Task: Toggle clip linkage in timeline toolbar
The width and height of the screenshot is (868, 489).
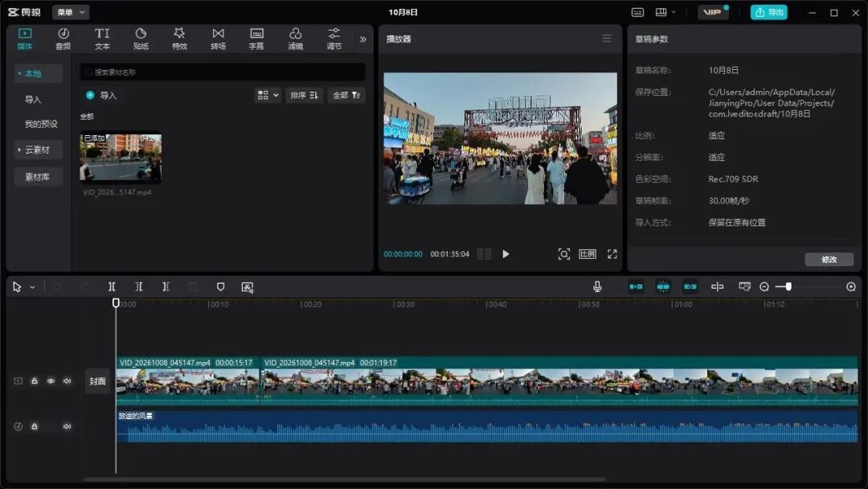Action: 690,286
